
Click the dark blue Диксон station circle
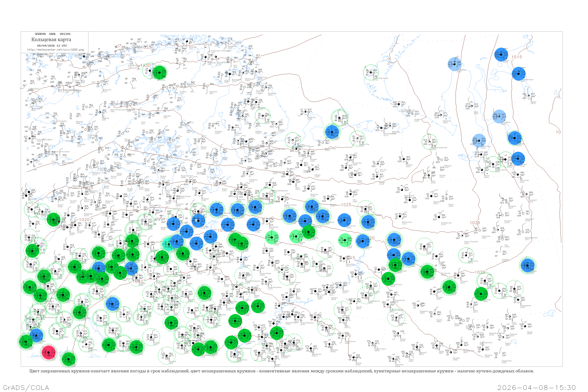[501, 54]
